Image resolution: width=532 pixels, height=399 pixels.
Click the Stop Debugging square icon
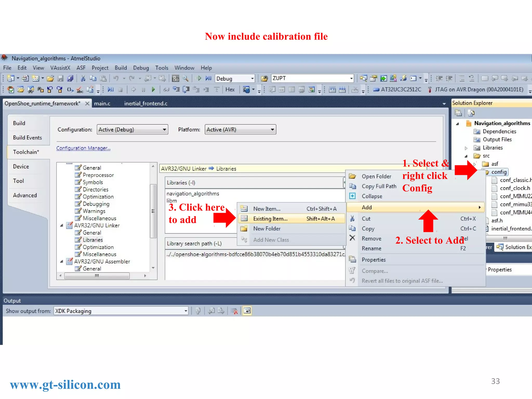[x=120, y=90]
